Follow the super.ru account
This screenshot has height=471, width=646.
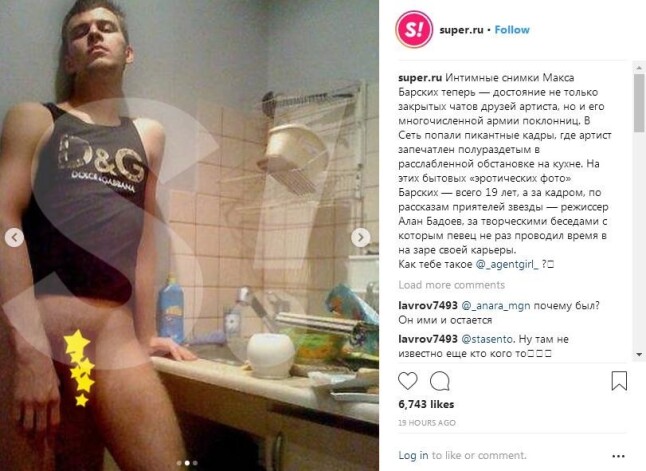point(512,30)
